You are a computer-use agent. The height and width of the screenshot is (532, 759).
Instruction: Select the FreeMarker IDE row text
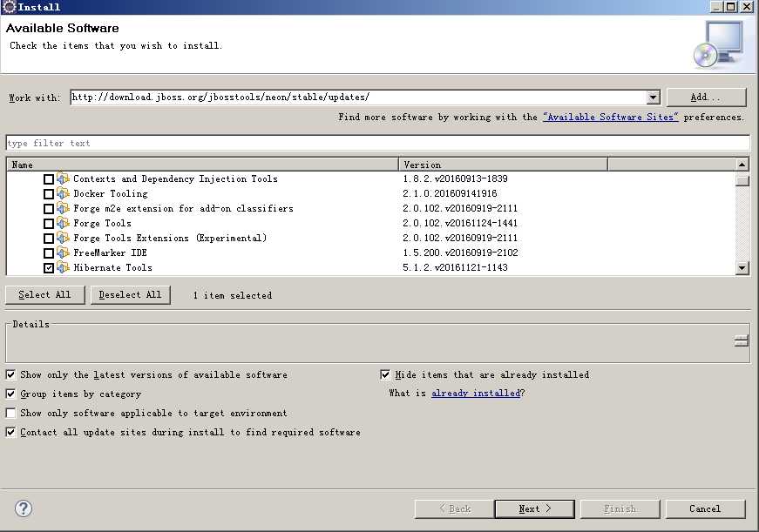pyautogui.click(x=110, y=253)
